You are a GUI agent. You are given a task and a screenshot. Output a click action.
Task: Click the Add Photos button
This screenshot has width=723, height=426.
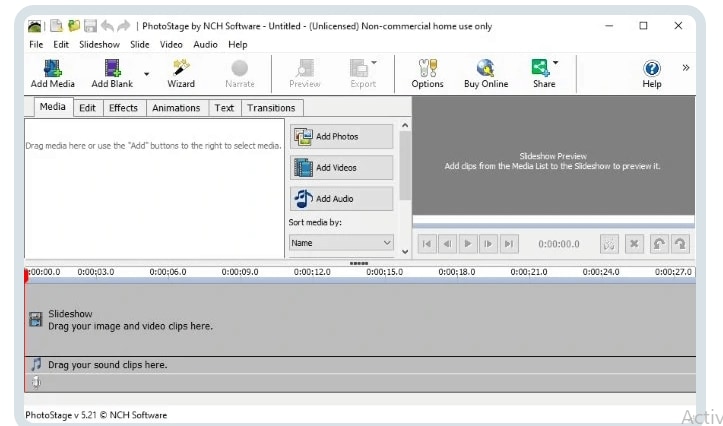click(x=341, y=136)
